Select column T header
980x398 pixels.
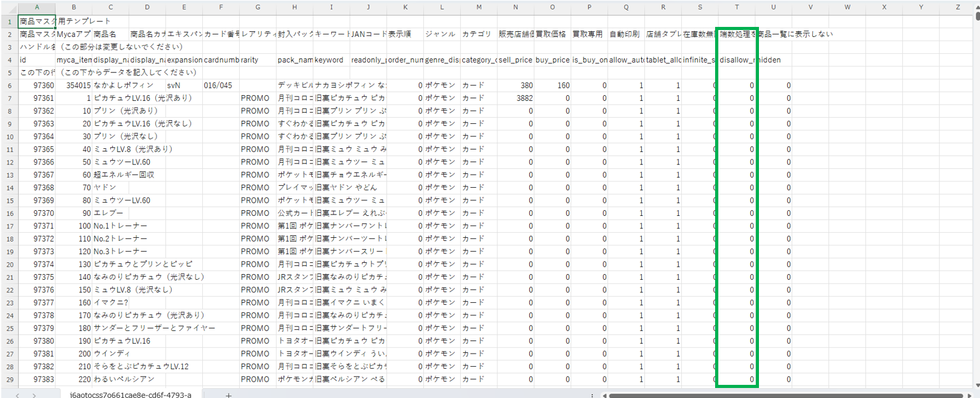(736, 7)
